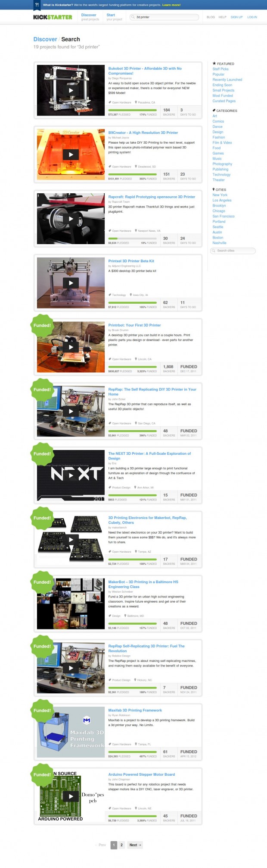Screen dimensions: 267x868
Task: Open the Discover great projects menu
Action: click(90, 17)
